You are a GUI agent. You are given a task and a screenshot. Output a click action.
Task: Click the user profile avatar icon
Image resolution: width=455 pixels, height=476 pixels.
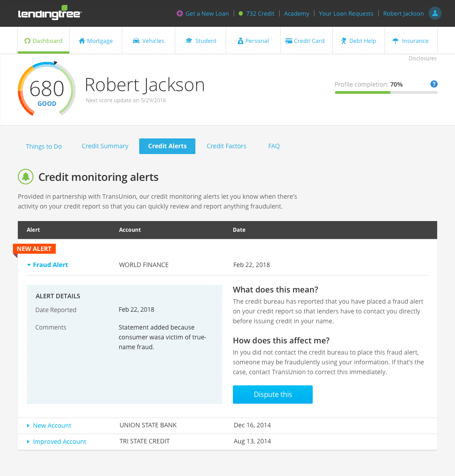435,13
